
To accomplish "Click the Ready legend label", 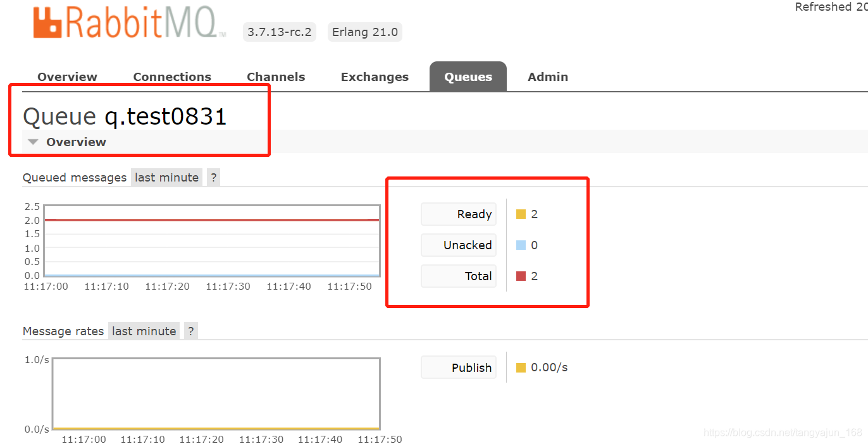I will (459, 214).
